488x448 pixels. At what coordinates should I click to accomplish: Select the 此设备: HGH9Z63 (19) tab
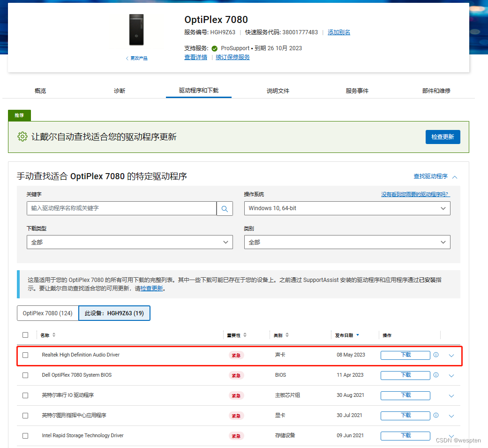[114, 313]
